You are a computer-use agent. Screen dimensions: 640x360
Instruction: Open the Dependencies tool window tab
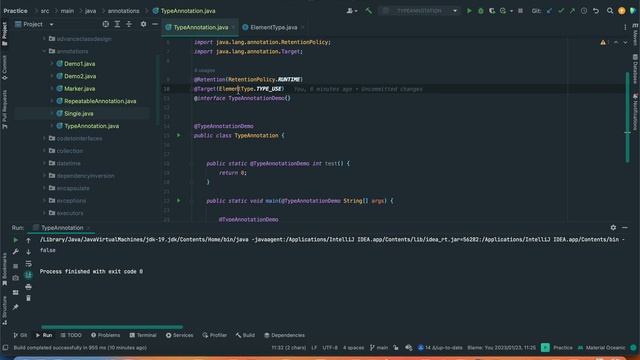284,335
